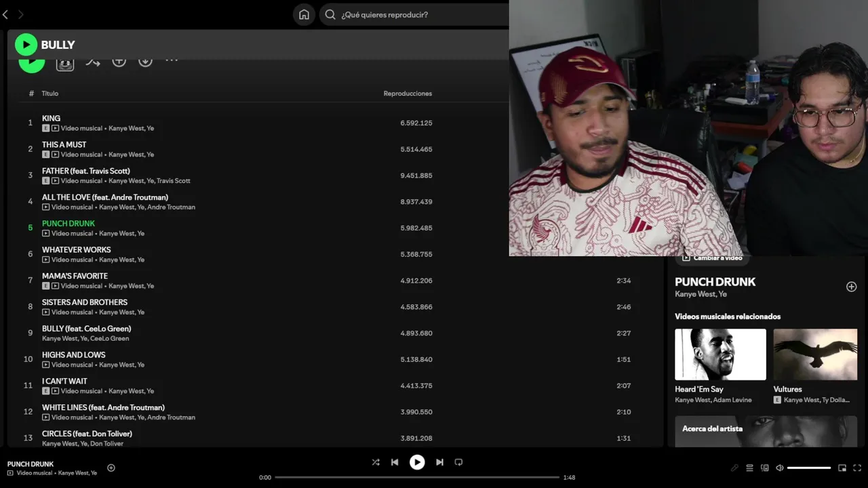The image size is (868, 488).
Task: Click the song progress bar
Action: [x=417, y=477]
